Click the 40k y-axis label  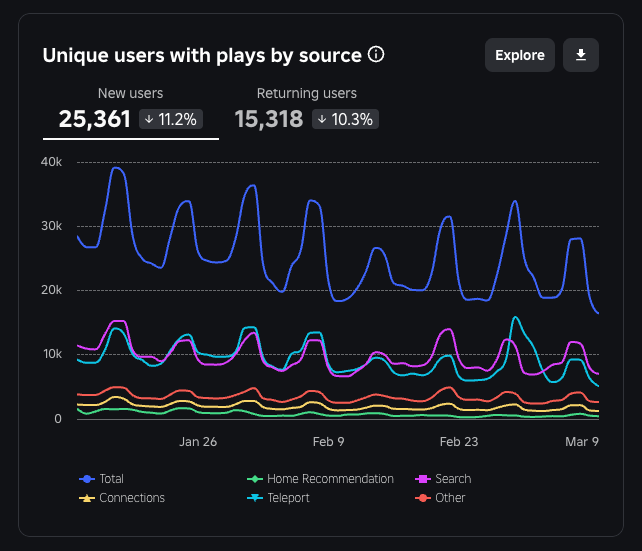click(52, 162)
